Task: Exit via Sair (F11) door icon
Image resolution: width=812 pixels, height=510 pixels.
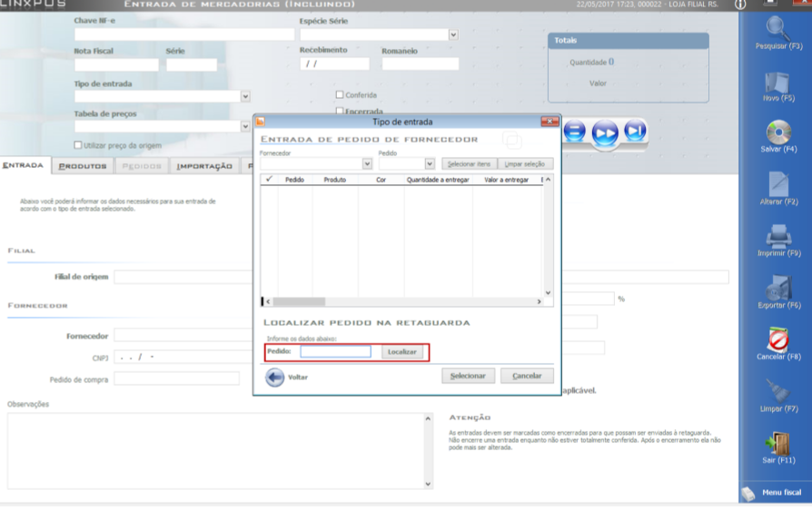Action: point(778,443)
